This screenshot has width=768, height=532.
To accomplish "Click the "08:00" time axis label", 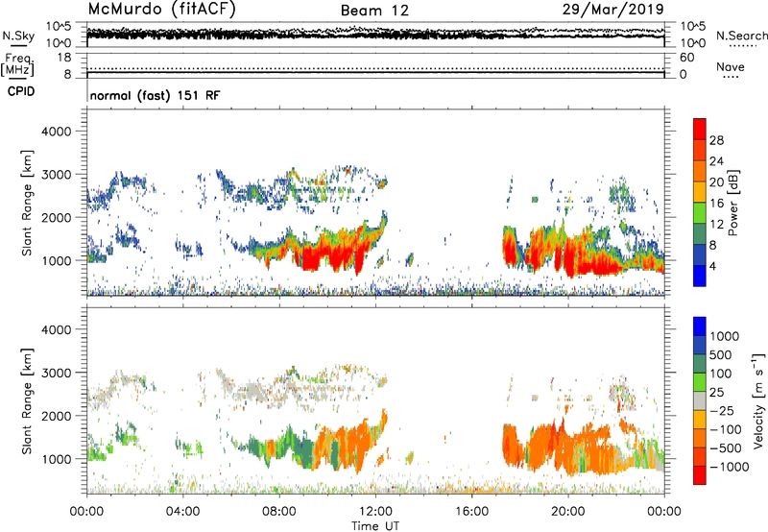I will click(x=279, y=512).
